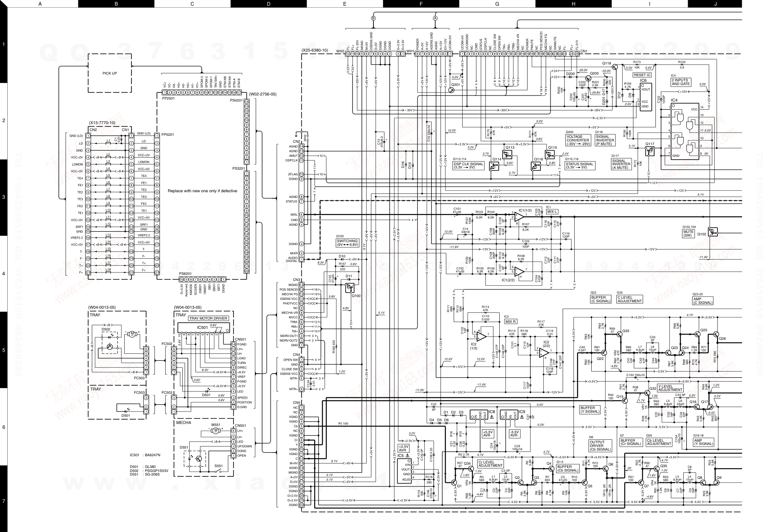Click the Q102 mute transistor symbol
The width and height of the screenshot is (780, 532).
[x=713, y=232]
